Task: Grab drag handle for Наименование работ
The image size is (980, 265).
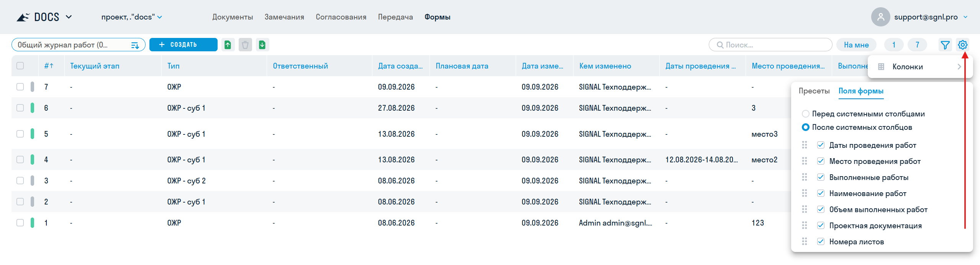Action: [x=805, y=193]
